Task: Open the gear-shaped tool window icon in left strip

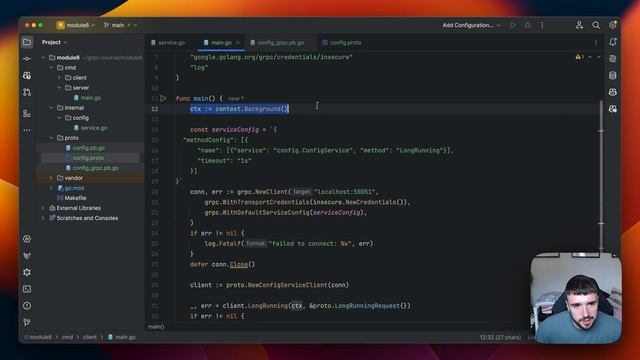Action: point(27,272)
